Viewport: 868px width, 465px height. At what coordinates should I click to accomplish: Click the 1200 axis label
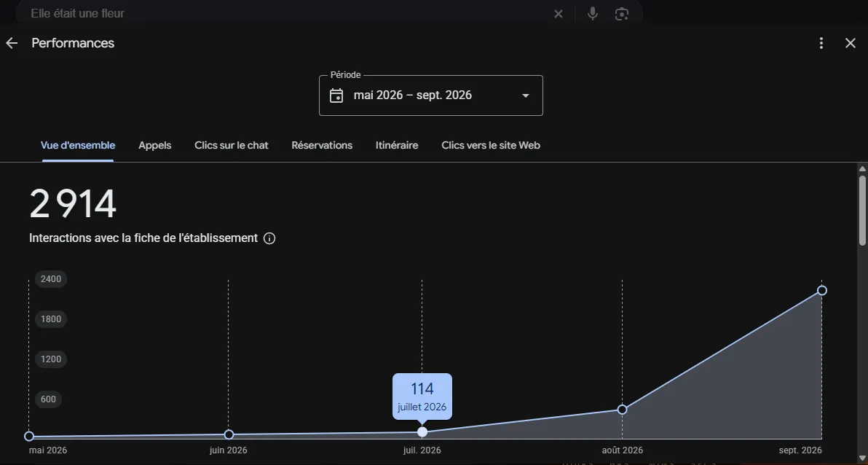click(x=51, y=359)
